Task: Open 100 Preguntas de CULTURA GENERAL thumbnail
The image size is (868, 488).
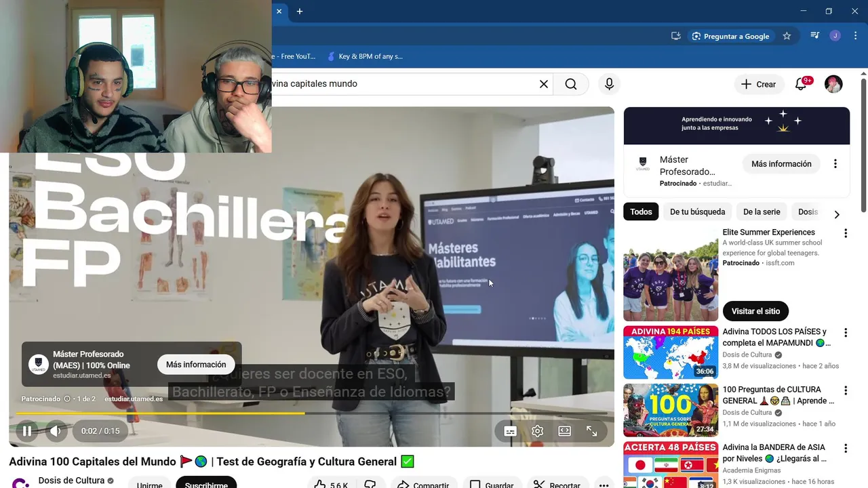Action: [671, 410]
